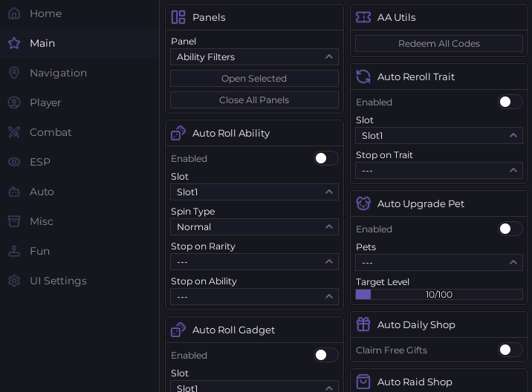The width and height of the screenshot is (532, 392).
Task: Click the Combat crossed swords icon
Action: (x=14, y=132)
